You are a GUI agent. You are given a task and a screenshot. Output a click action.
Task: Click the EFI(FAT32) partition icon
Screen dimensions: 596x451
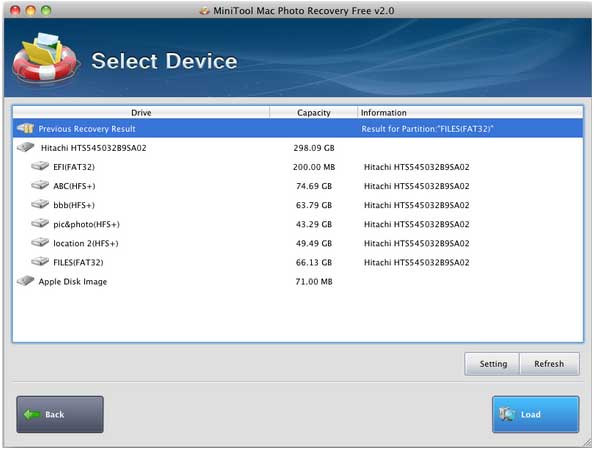(x=40, y=166)
